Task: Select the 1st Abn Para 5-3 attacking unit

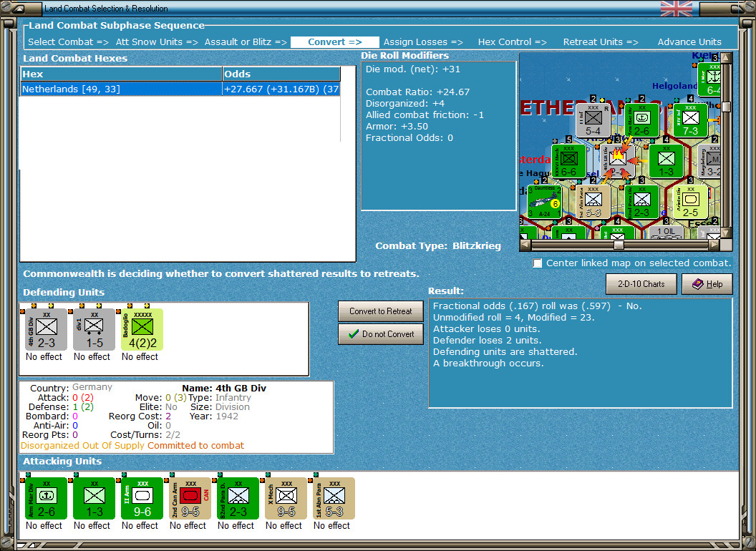Action: point(334,499)
